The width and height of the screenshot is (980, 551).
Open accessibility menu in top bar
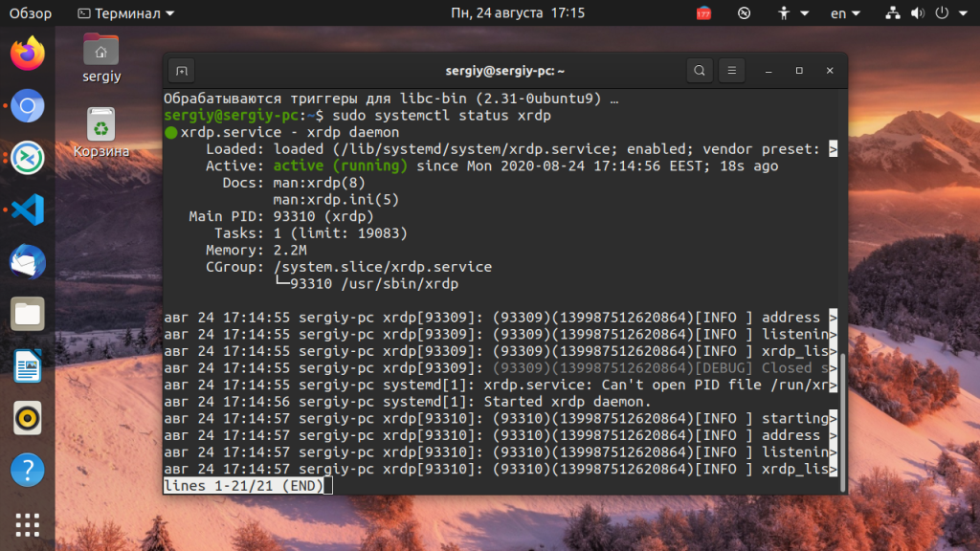pyautogui.click(x=794, y=13)
